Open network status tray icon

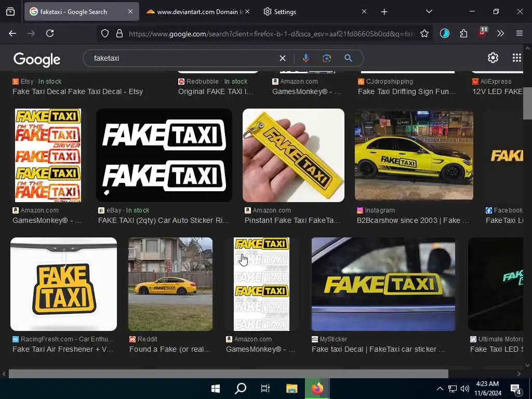[x=453, y=389]
